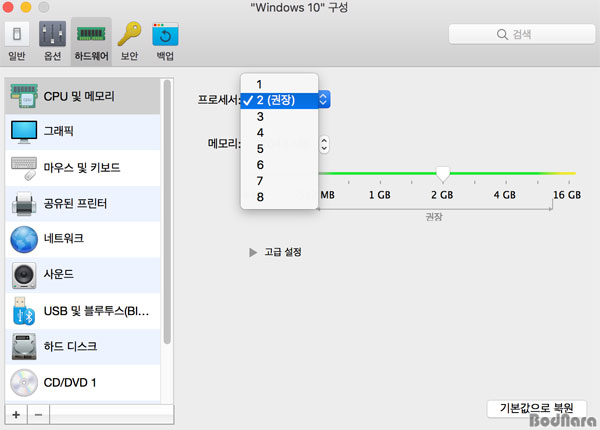Open the 옵션 (Options) sliders icon
This screenshot has height=430, width=600.
(52, 42)
